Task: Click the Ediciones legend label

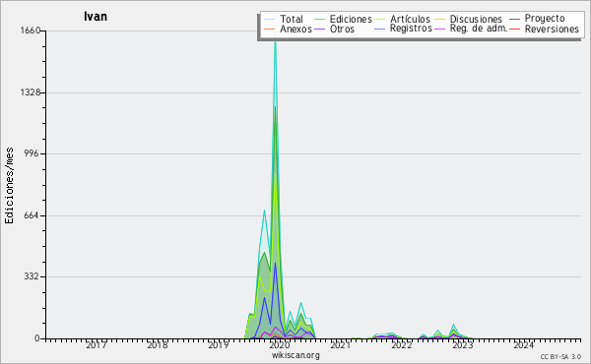Action: click(x=351, y=19)
